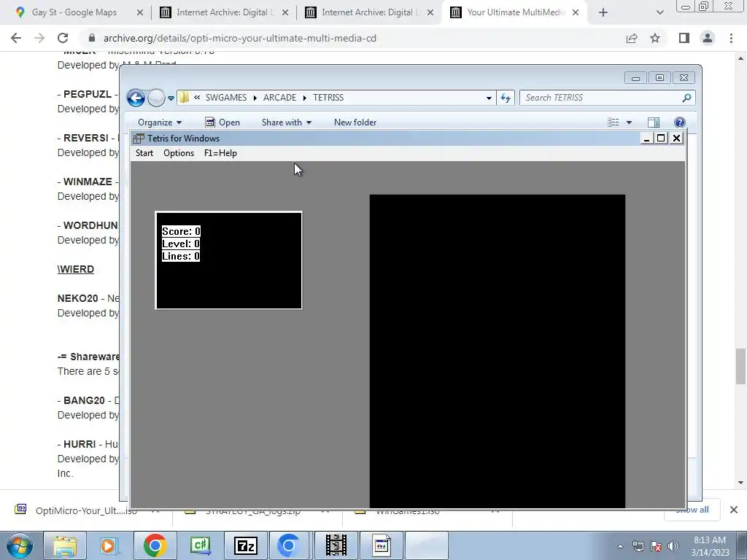Click the share page icon in Chrome

coord(632,38)
